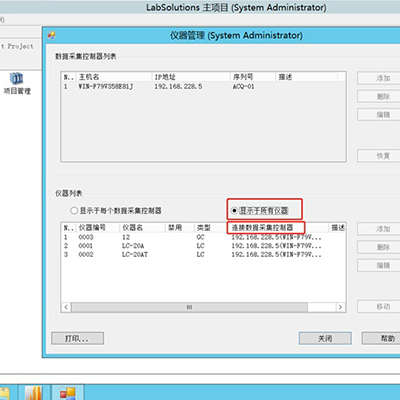Select host WIN-F79V358E81J in the controller list
This screenshot has width=400, height=400.
106,87
